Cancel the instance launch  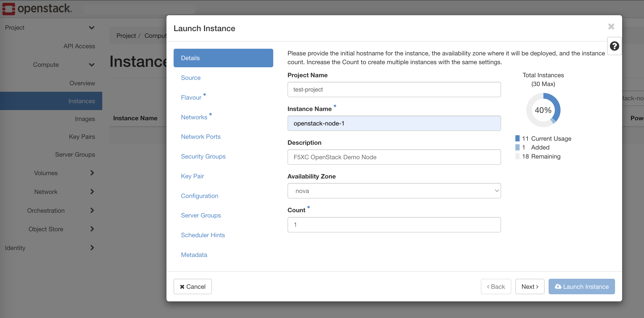tap(192, 286)
